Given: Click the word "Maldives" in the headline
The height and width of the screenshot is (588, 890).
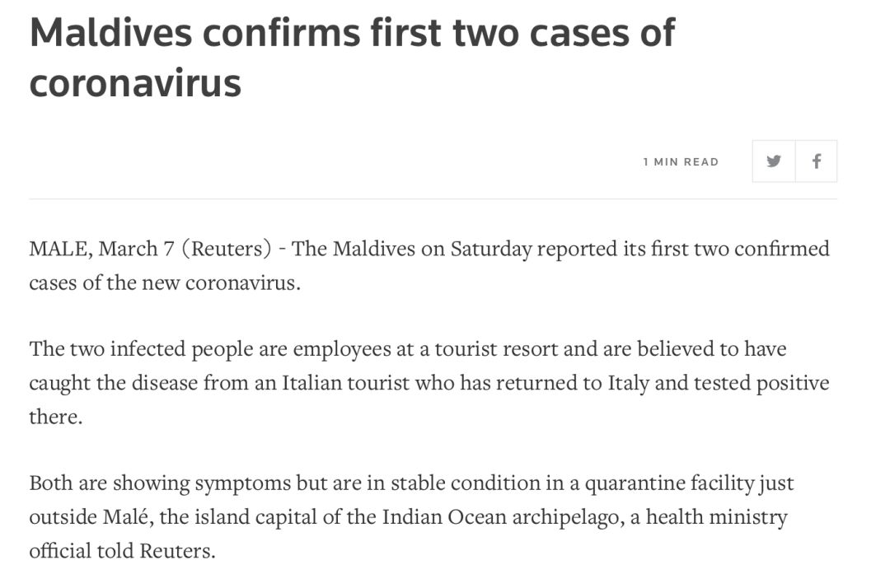Looking at the screenshot, I should point(110,32).
